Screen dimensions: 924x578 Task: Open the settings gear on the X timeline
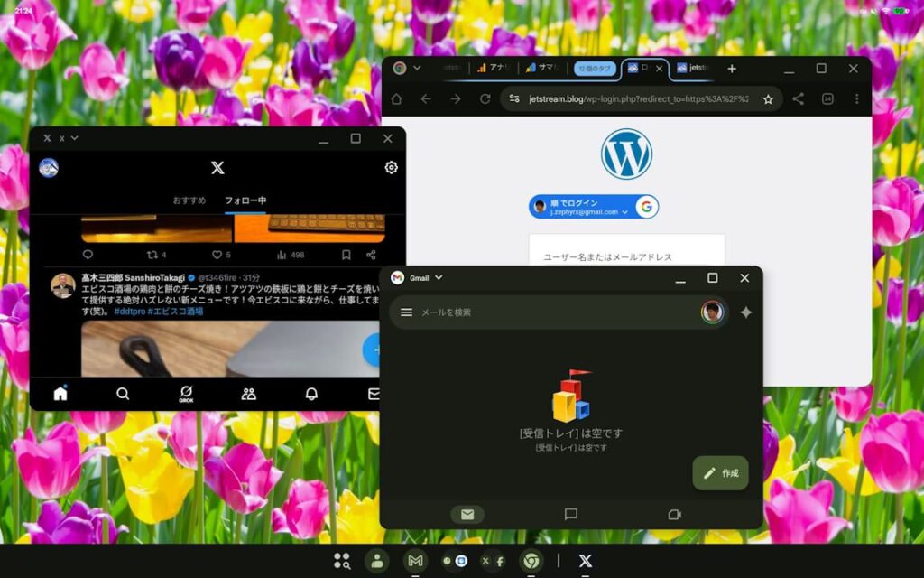coord(390,167)
